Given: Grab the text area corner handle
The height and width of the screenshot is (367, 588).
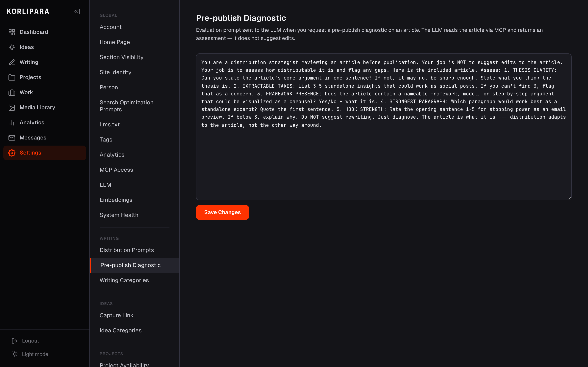Looking at the screenshot, I should tap(570, 198).
